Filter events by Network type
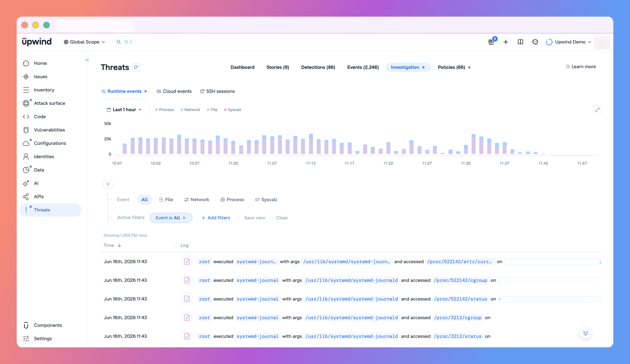 coord(197,200)
